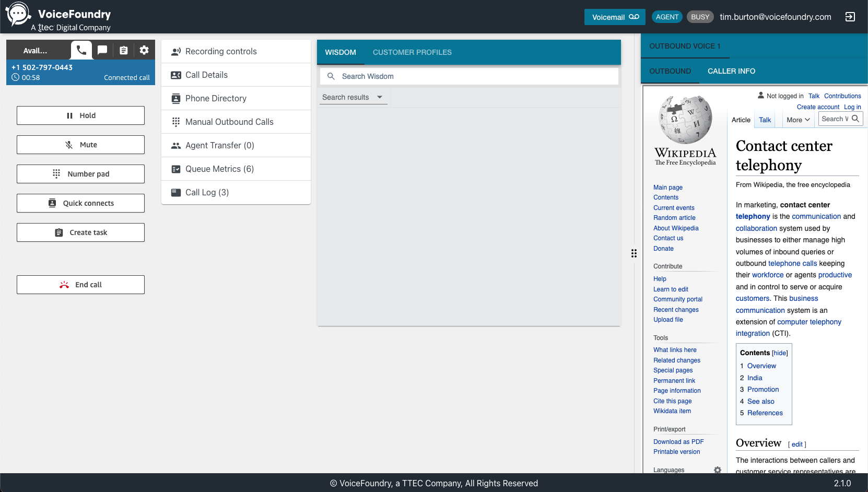Open the Recent changes link
The height and width of the screenshot is (492, 868).
tap(676, 310)
